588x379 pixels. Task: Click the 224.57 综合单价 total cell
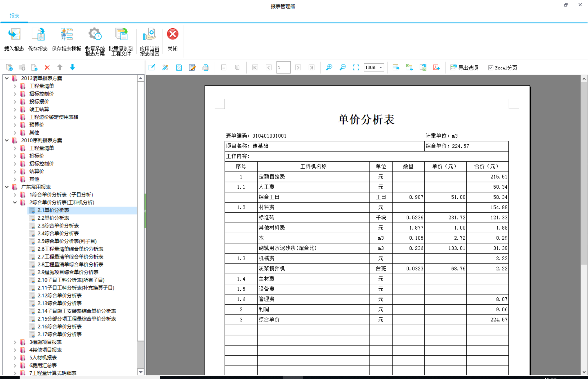(x=487, y=320)
